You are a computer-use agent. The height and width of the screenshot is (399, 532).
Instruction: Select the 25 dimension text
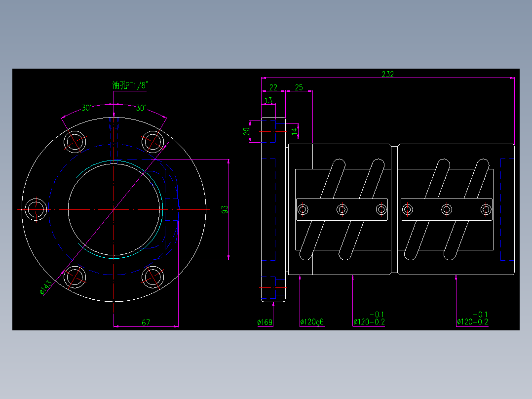click(x=299, y=87)
